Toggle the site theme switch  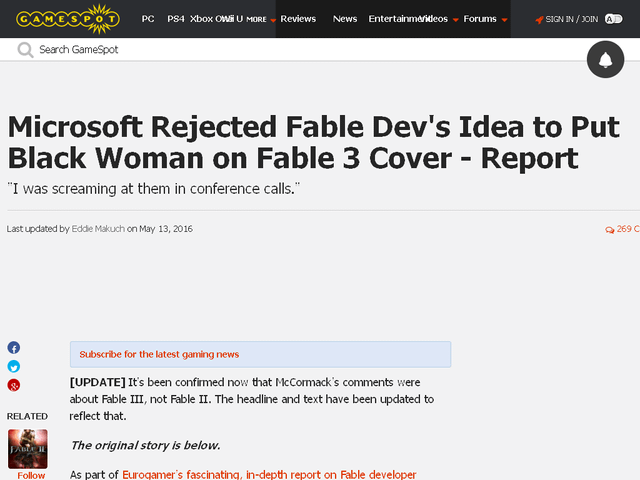(x=613, y=19)
